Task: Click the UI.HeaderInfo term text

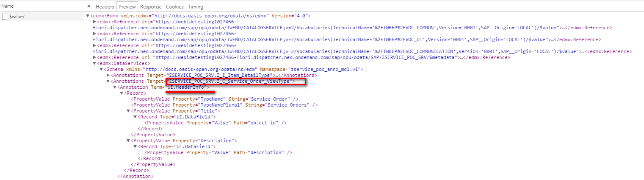Action: pyautogui.click(x=185, y=87)
